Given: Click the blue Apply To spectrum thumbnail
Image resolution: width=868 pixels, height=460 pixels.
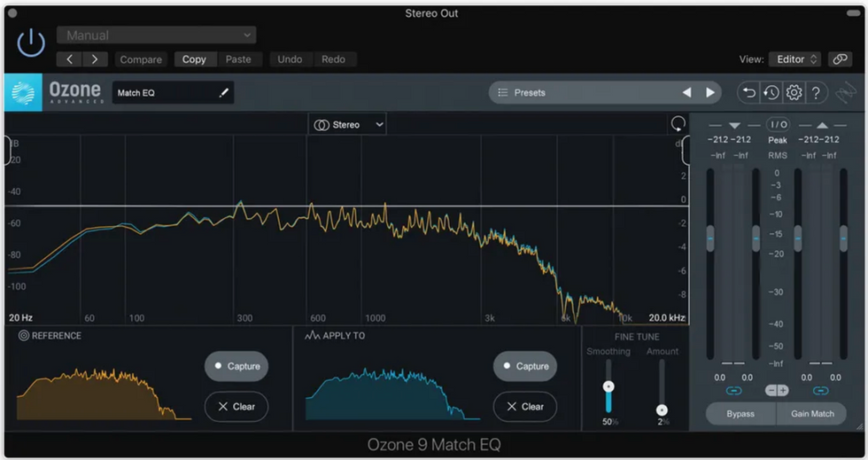Looking at the screenshot, I should point(392,394).
